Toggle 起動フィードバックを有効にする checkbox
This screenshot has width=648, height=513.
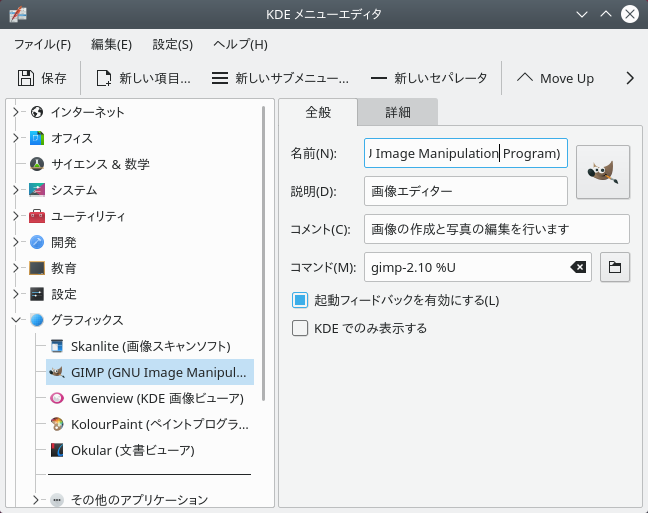[300, 300]
